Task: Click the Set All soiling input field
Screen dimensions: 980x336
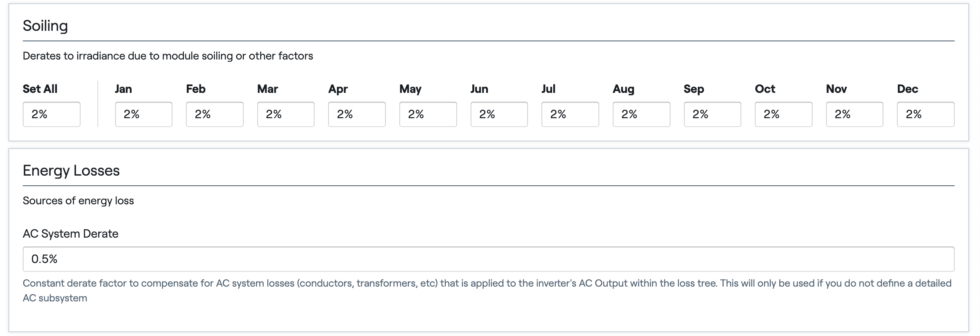Action: coord(51,114)
